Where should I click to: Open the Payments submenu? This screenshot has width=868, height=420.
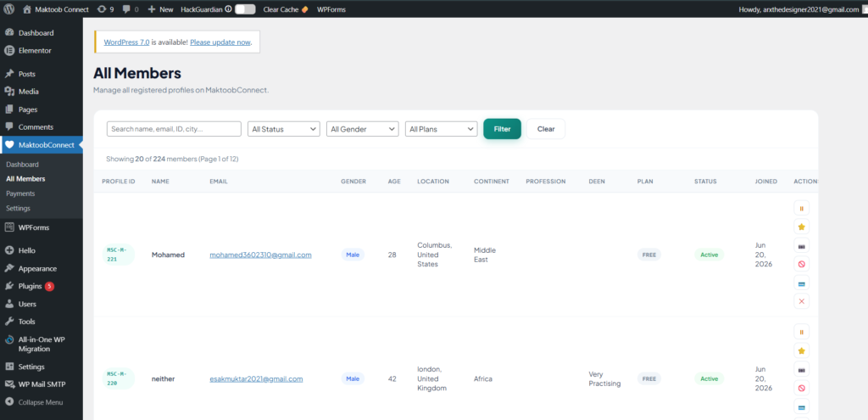[x=20, y=193]
